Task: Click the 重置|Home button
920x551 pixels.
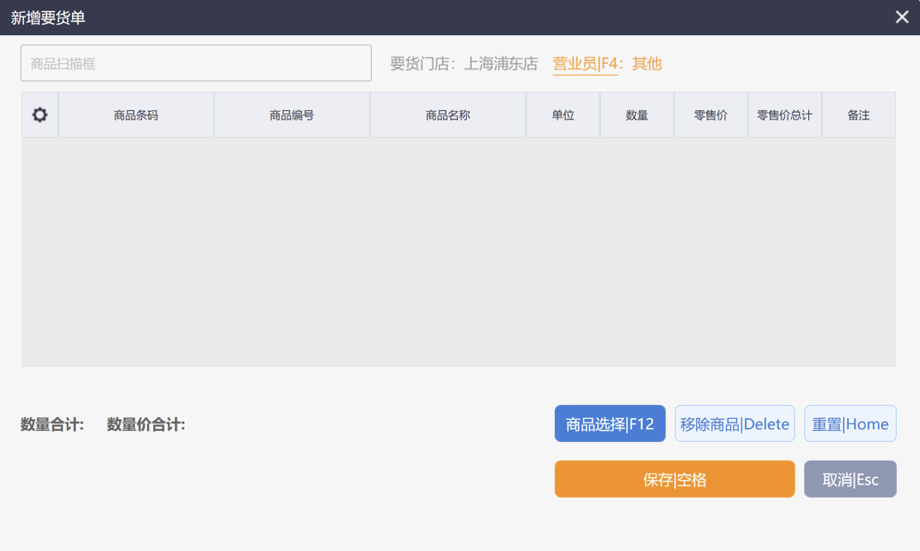Action: coord(850,424)
